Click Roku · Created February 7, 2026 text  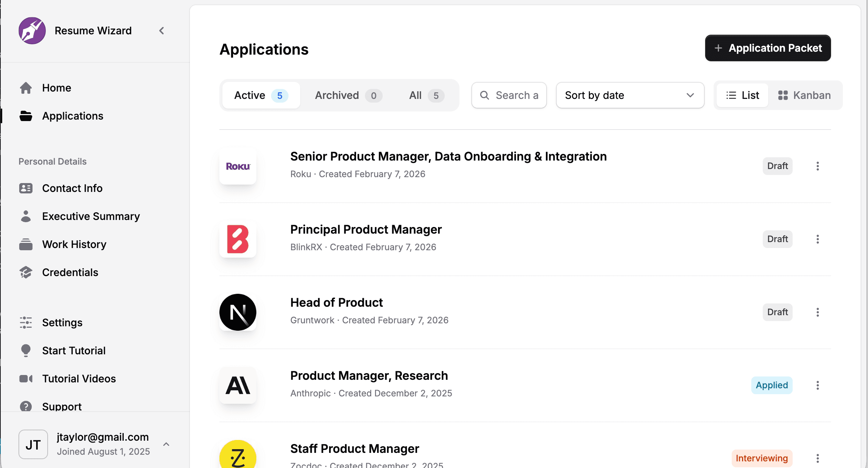click(358, 174)
